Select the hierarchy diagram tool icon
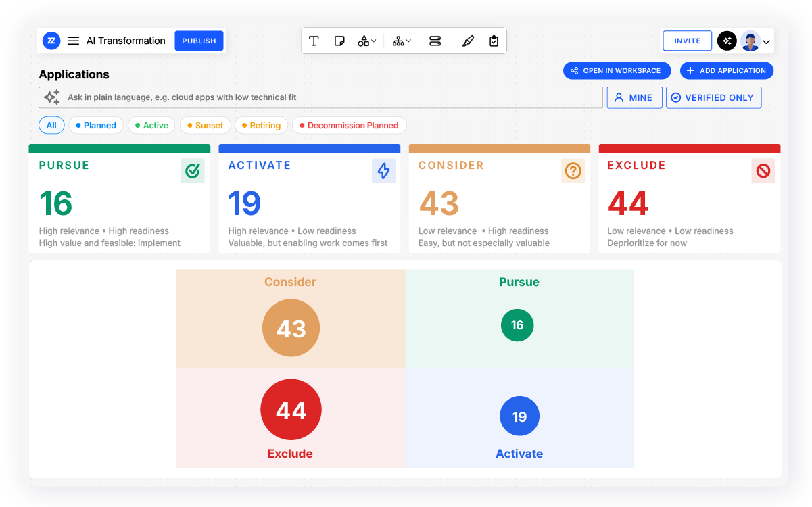This screenshot has width=812, height=507. 398,41
